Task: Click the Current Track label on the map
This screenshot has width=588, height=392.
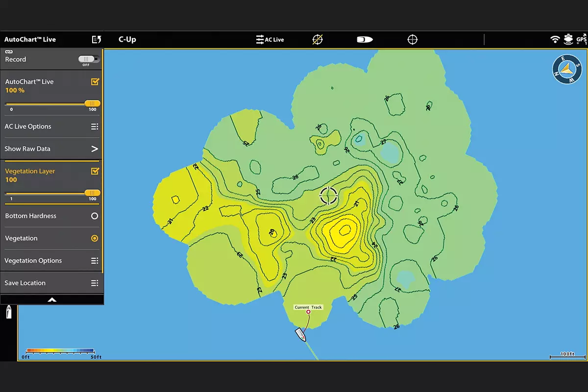Action: 308,307
